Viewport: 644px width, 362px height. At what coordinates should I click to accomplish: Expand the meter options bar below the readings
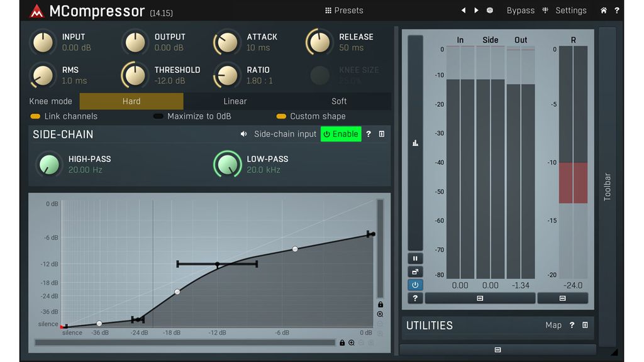pyautogui.click(x=480, y=298)
